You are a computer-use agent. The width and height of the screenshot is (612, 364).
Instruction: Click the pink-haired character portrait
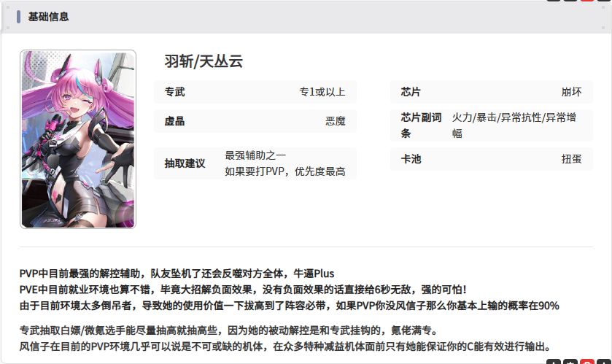(78, 139)
